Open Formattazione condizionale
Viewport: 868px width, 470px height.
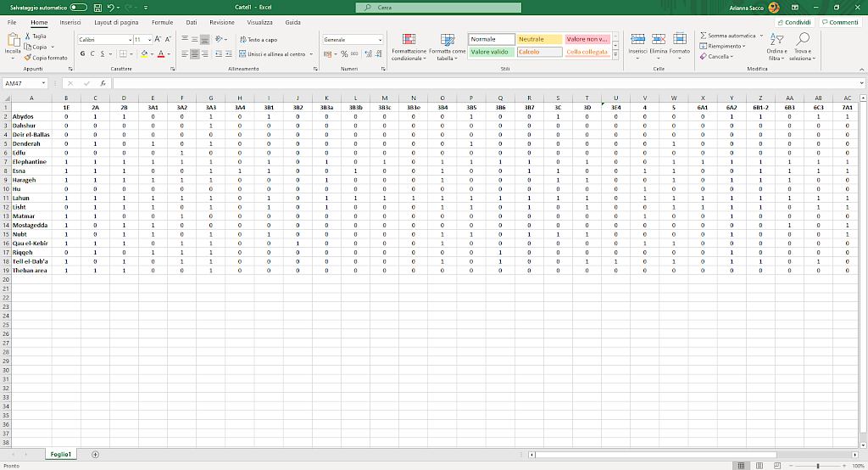[x=409, y=48]
